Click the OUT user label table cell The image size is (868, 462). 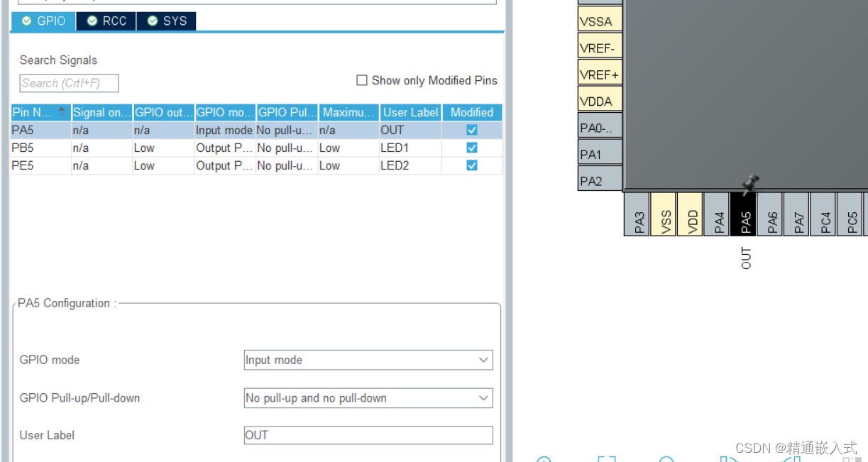[x=410, y=130]
